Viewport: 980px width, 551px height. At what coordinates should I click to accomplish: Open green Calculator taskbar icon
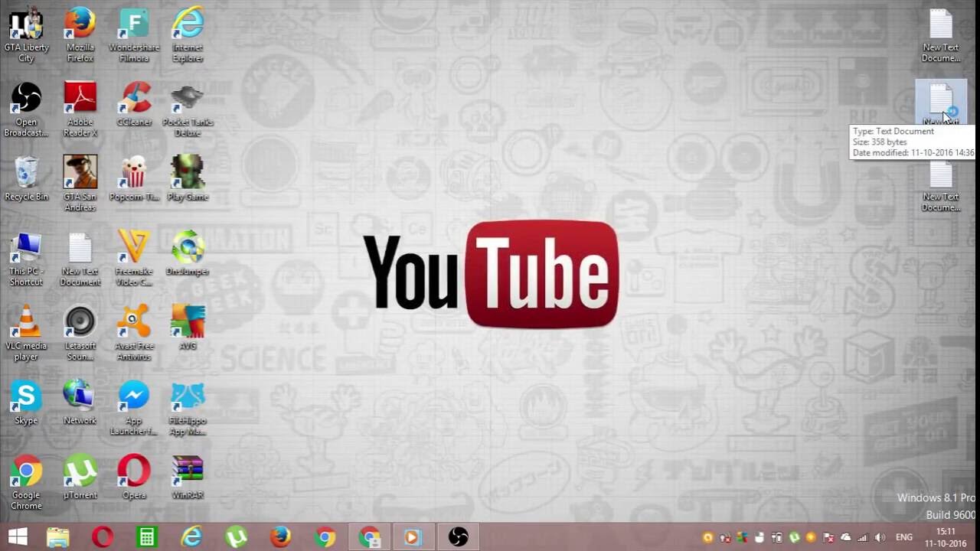coord(146,537)
